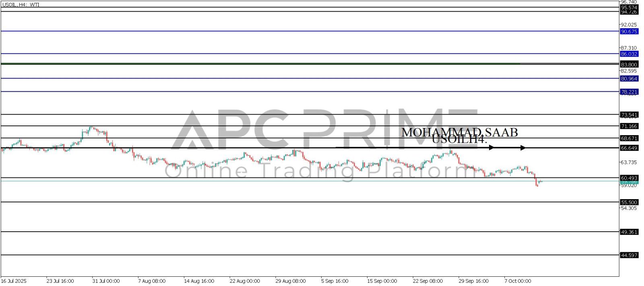Click the 83.800 price level tag
644x286 pixels.
(x=629, y=64)
